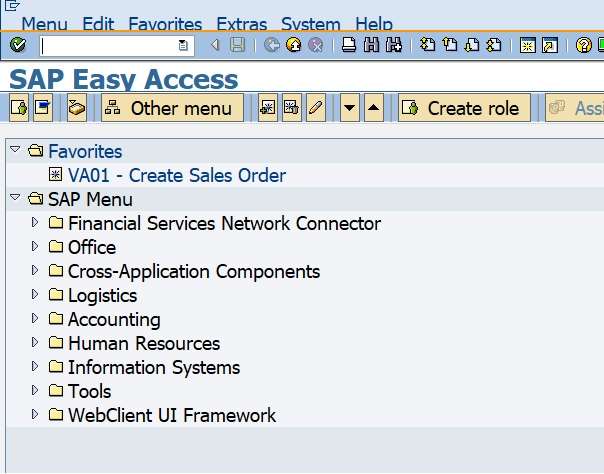The width and height of the screenshot is (604, 474).
Task: Open the Extras menu
Action: click(241, 23)
